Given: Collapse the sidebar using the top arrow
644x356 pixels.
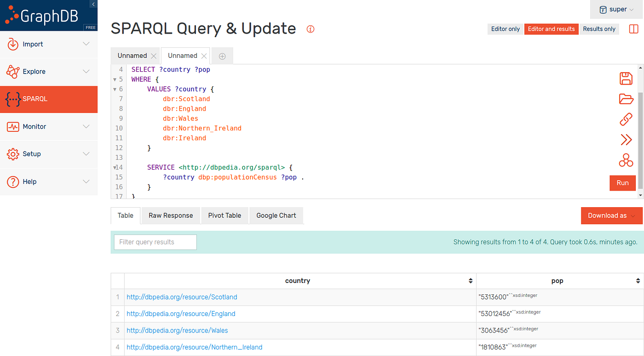Looking at the screenshot, I should click(93, 4).
